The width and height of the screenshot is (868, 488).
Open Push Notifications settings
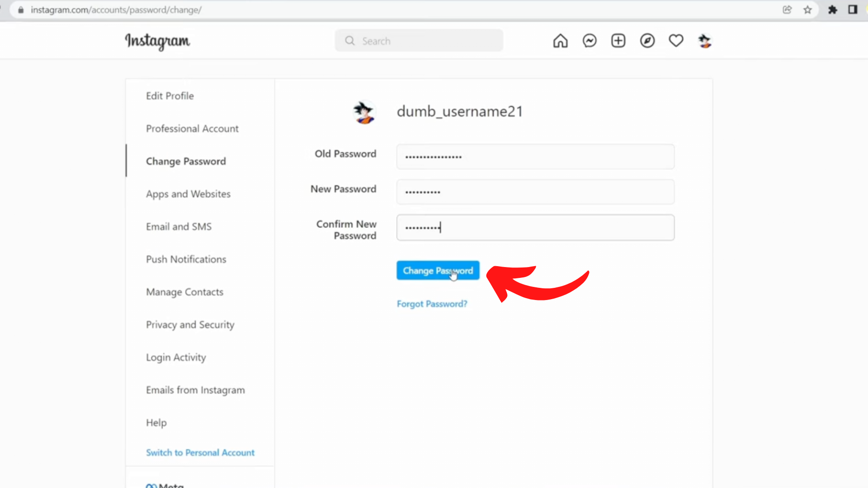pos(186,259)
